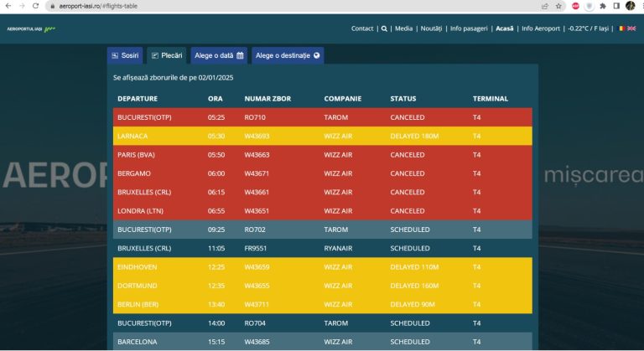Viewport: 644px width, 351px height.
Task: Open the Contact menu link
Action: click(x=362, y=28)
